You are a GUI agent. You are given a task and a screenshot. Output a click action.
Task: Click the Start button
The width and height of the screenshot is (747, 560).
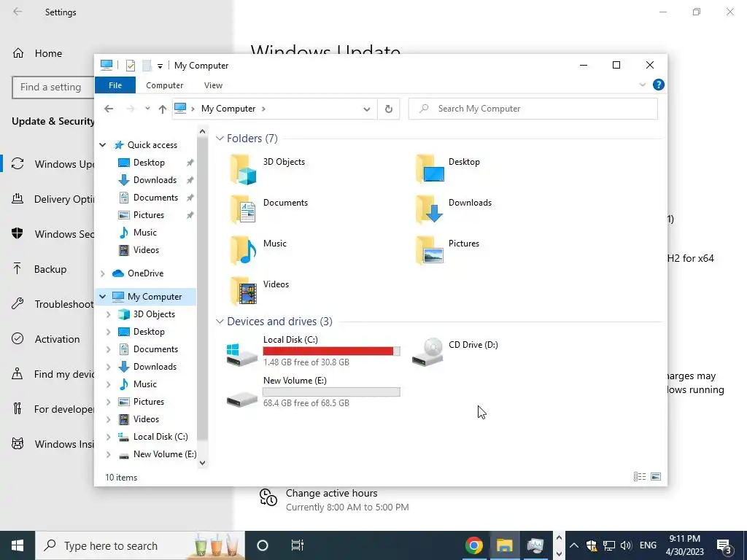(x=18, y=545)
